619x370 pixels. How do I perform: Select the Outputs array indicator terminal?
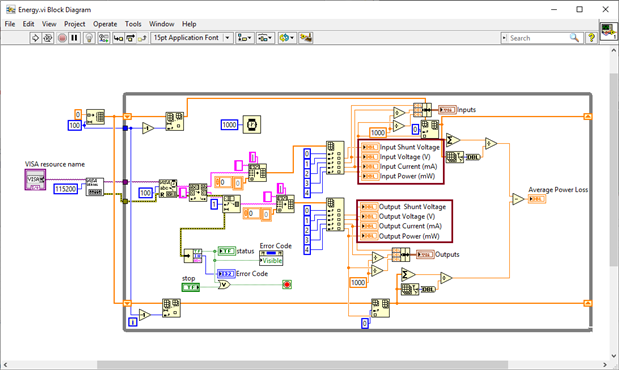point(425,255)
